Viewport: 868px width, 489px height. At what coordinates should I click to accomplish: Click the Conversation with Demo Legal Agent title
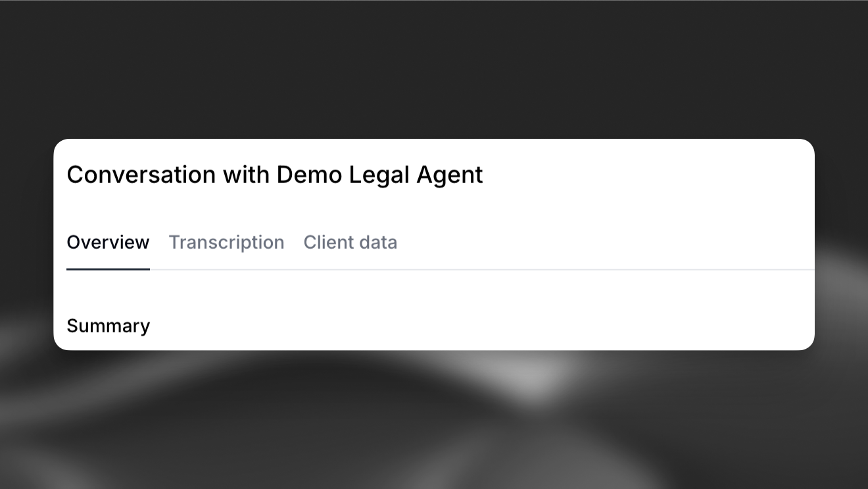tap(274, 174)
